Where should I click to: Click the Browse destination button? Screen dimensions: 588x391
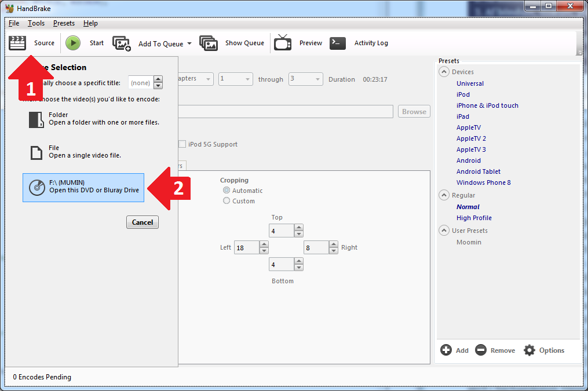pos(414,111)
